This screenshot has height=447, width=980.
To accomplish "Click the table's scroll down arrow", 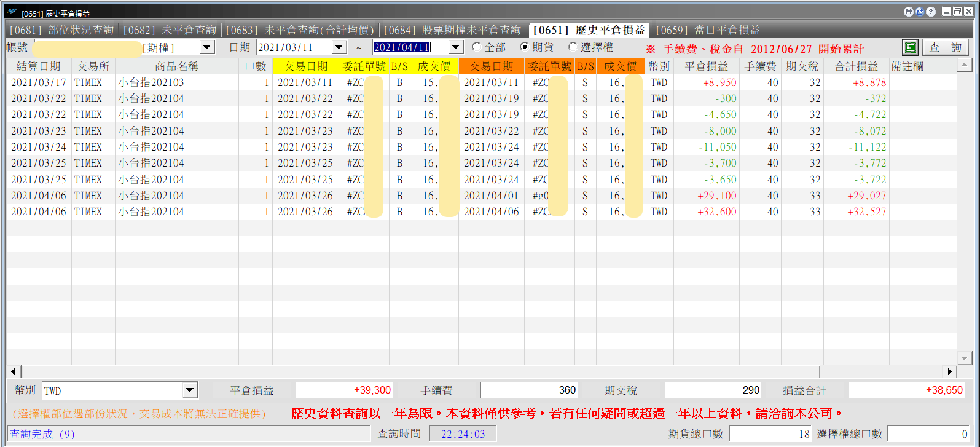I will coord(964,358).
